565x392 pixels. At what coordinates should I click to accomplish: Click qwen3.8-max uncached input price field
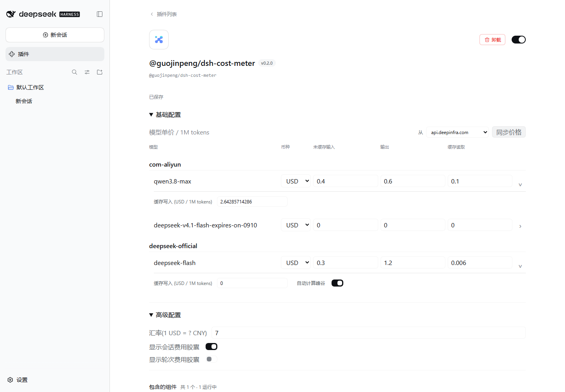click(x=346, y=181)
